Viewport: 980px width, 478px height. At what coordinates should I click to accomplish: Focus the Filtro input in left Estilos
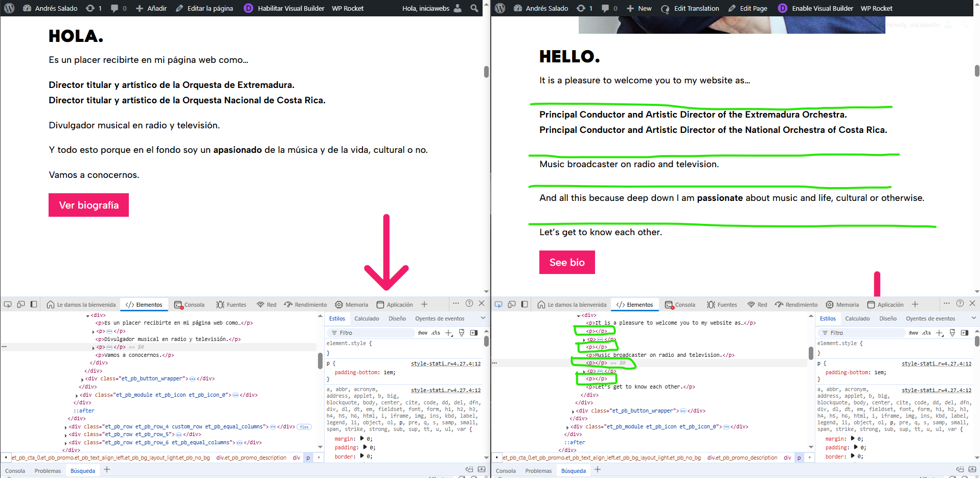click(376, 333)
